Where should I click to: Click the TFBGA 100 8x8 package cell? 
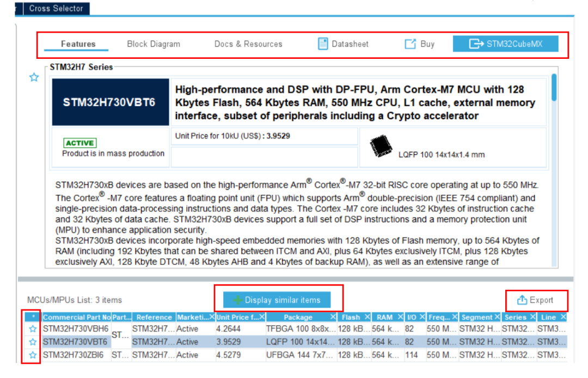(x=301, y=329)
